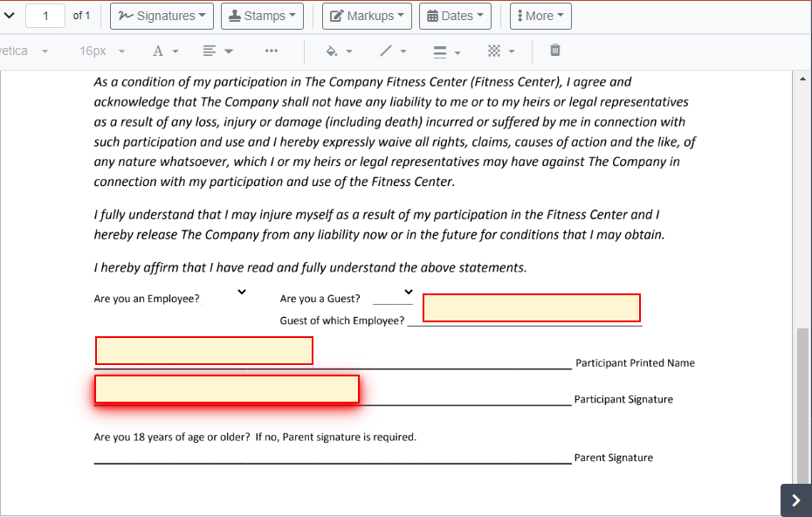
Task: Click the next page arrow button
Action: click(x=795, y=500)
